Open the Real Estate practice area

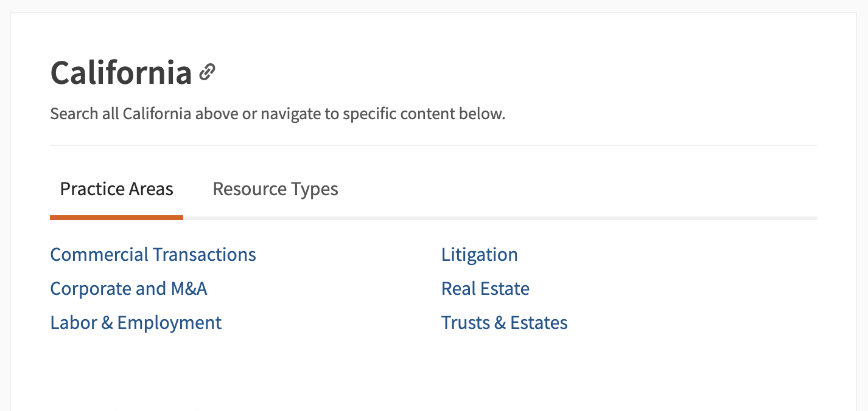pyautogui.click(x=485, y=288)
